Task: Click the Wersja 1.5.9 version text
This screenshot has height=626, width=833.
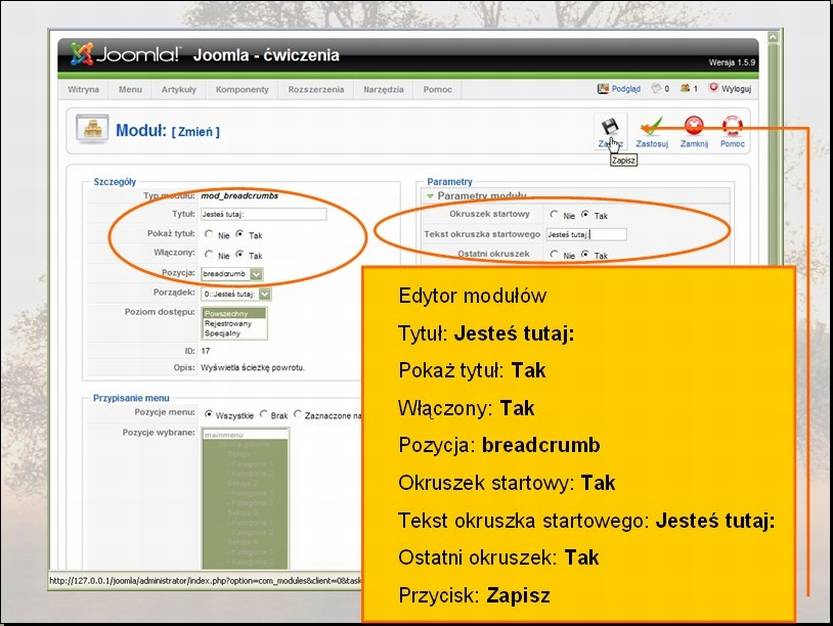Action: pos(732,63)
